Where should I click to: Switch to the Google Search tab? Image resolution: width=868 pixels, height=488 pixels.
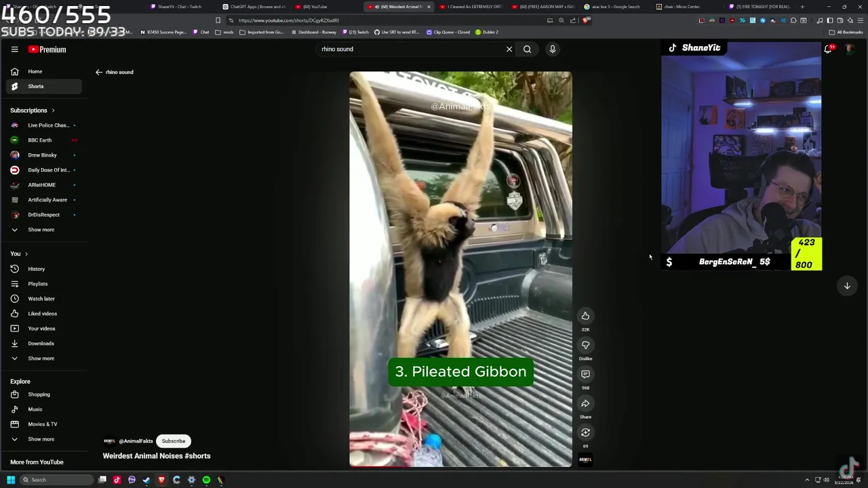click(x=616, y=7)
